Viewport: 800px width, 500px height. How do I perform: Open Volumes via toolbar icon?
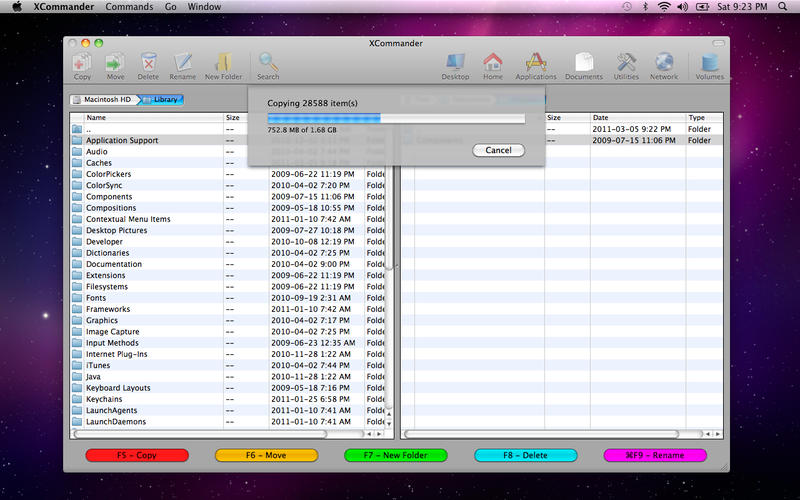pos(710,66)
